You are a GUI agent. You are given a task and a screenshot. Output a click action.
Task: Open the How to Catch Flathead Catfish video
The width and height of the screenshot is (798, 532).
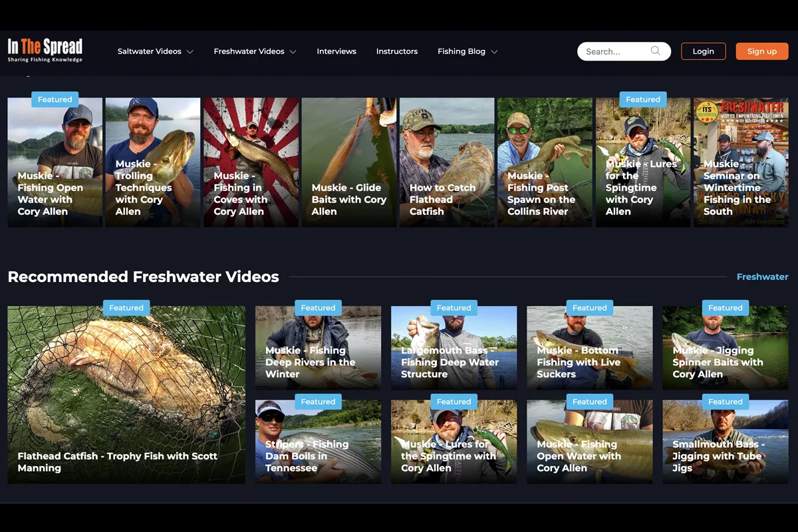pos(446,162)
